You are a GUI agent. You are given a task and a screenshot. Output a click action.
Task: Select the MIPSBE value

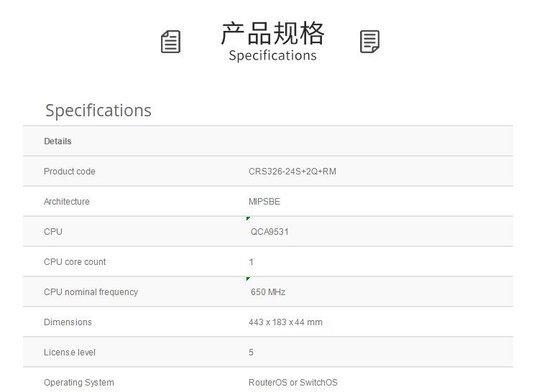[x=264, y=202]
